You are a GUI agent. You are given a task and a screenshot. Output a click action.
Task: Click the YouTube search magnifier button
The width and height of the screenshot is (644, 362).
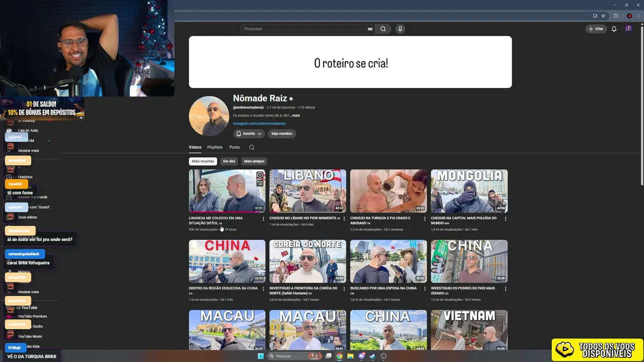383,29
